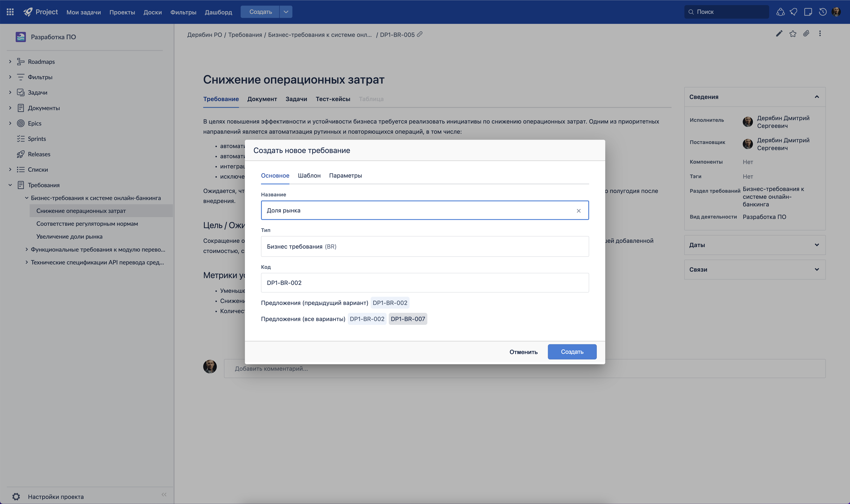Image resolution: width=850 pixels, height=504 pixels.
Task: Pick the DP1-BR-007 suggestion chip
Action: click(x=408, y=319)
